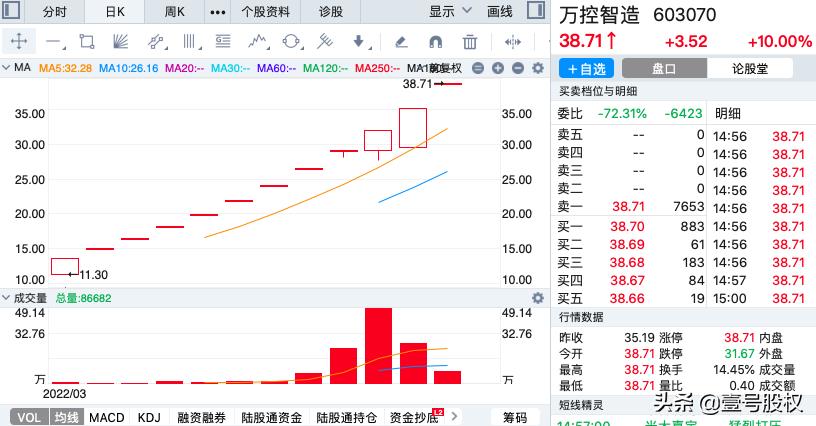Click the horizontal mirror/expand tool icon
The image size is (816, 426).
coord(513,42)
